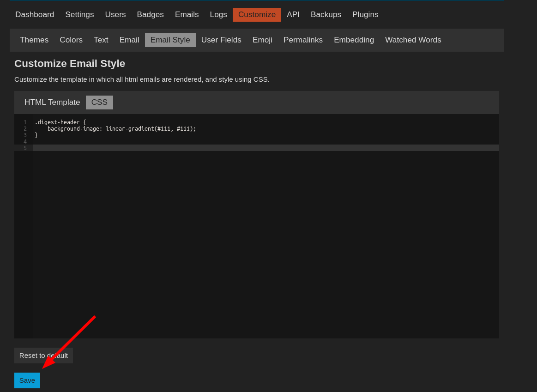
Task: Go to the Settings admin page
Action: pos(79,15)
